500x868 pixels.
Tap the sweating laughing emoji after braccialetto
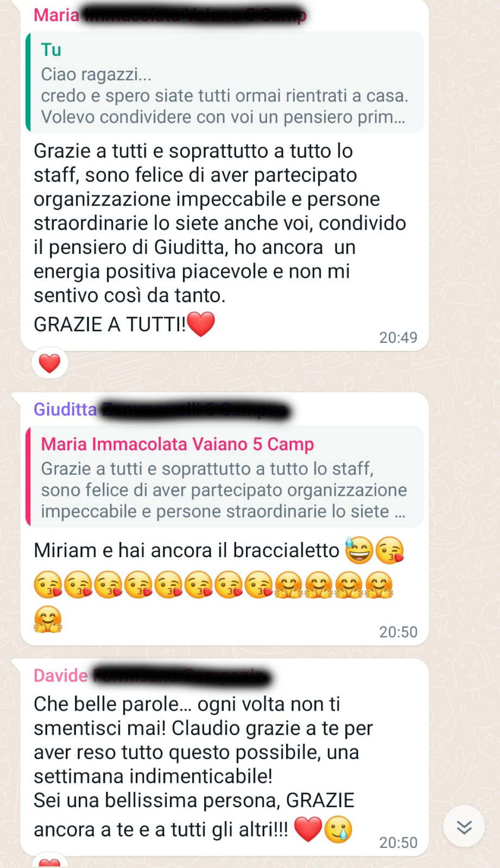pyautogui.click(x=359, y=550)
